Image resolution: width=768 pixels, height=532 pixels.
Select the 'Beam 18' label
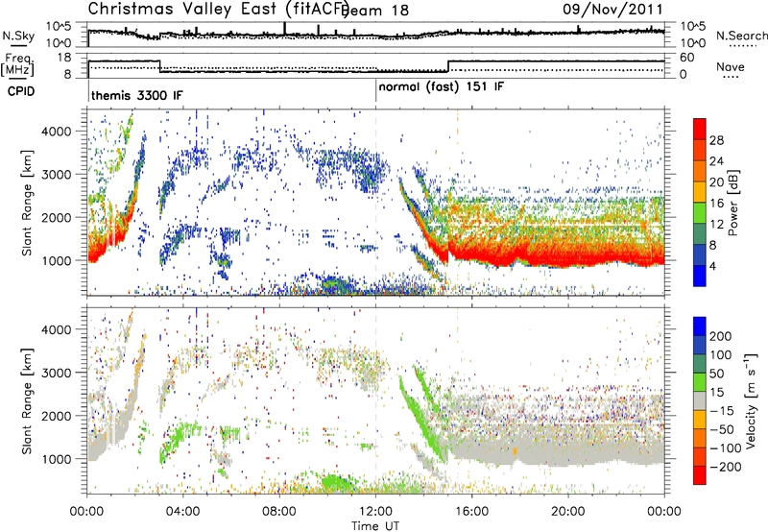pyautogui.click(x=374, y=11)
